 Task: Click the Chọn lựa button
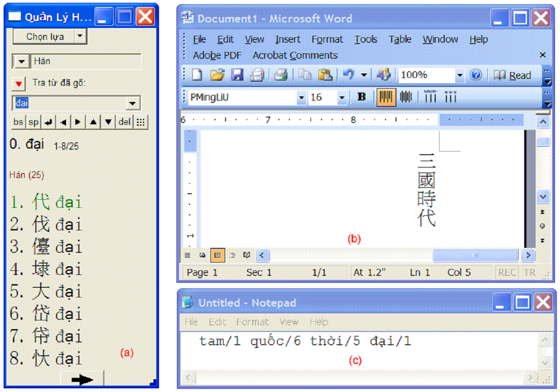[x=45, y=37]
